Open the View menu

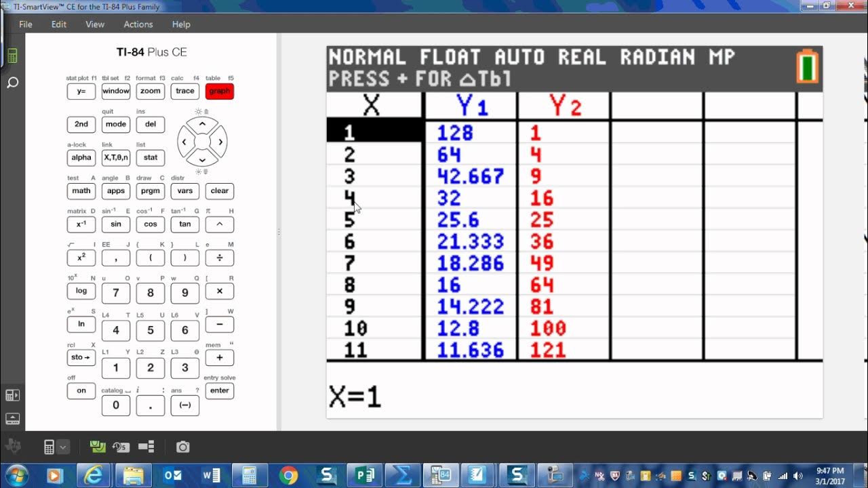click(x=95, y=24)
